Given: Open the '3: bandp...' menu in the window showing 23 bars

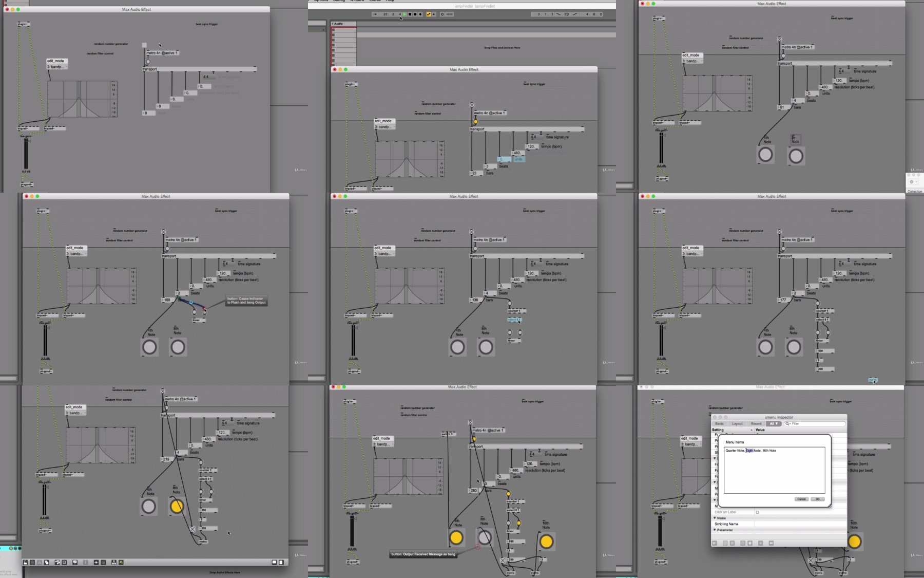Looking at the screenshot, I should 384,127.
